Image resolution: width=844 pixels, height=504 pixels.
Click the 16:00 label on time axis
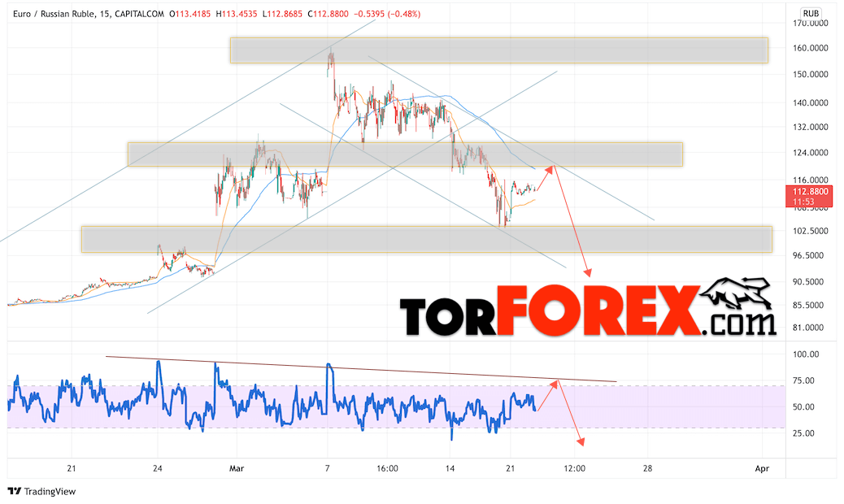tap(388, 468)
